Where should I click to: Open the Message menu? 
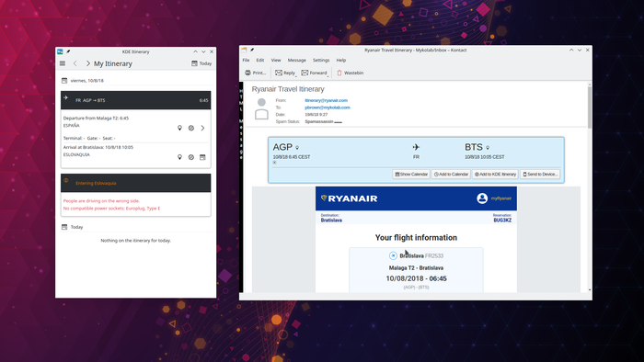[x=296, y=61]
